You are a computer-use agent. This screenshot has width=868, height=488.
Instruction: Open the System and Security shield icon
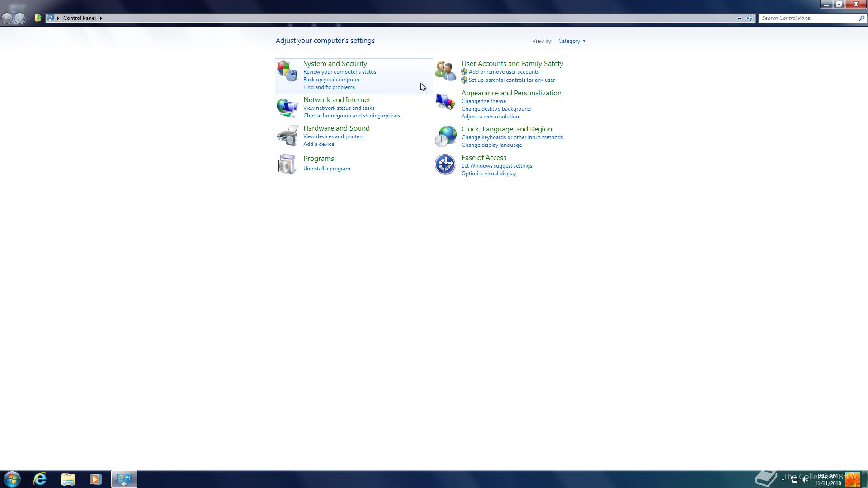[x=287, y=71]
